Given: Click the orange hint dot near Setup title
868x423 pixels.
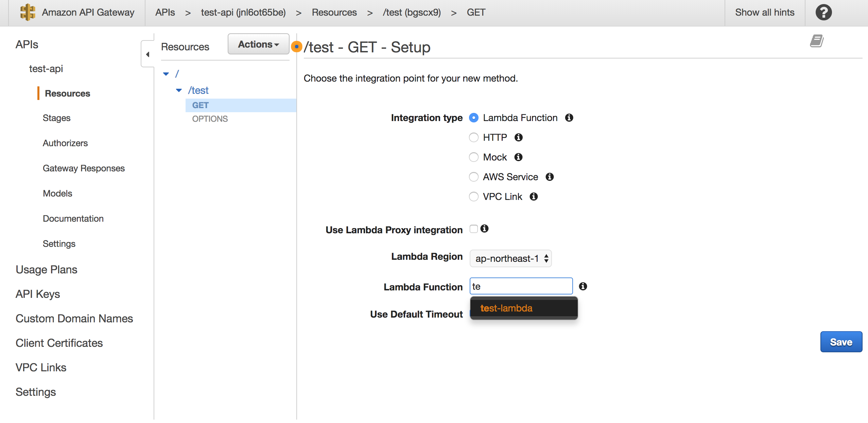Looking at the screenshot, I should 296,47.
